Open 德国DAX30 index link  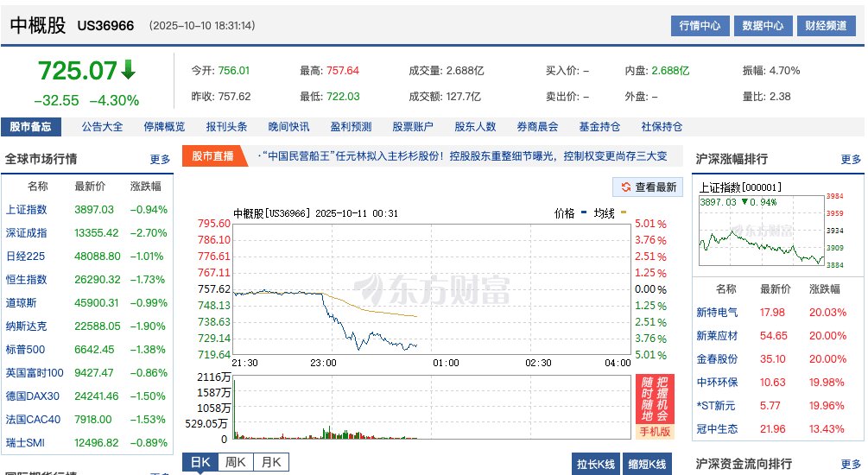point(33,396)
